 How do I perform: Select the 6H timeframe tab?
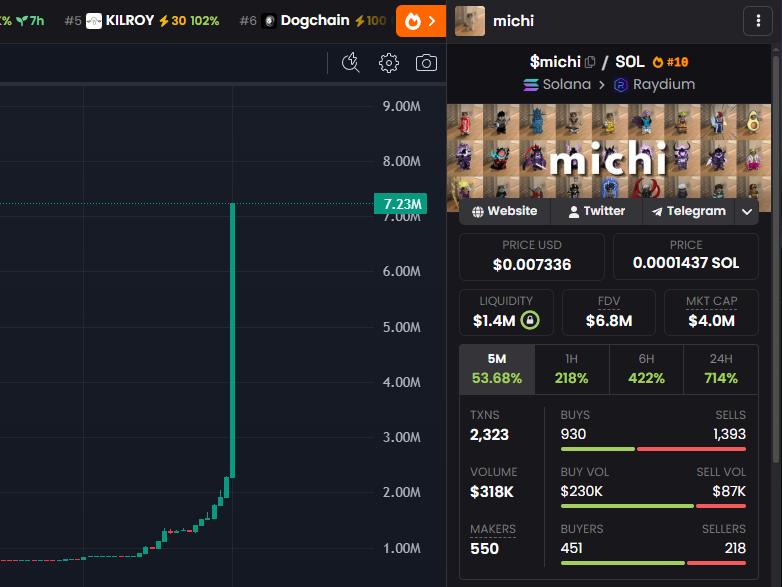(x=646, y=369)
